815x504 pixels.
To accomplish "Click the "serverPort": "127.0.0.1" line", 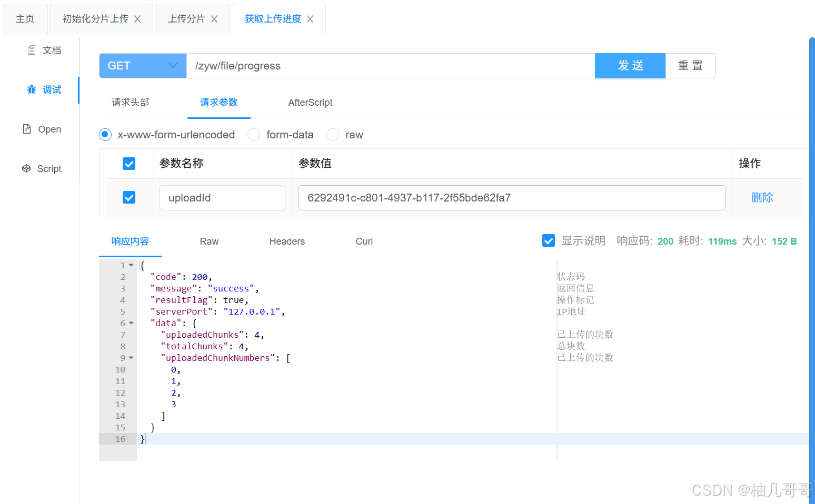I will [x=217, y=311].
